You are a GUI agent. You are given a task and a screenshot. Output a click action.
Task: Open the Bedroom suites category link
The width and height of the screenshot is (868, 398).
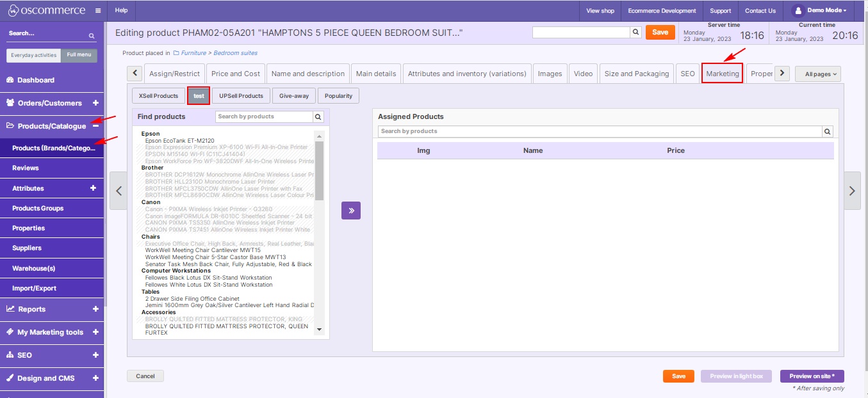[x=235, y=53]
